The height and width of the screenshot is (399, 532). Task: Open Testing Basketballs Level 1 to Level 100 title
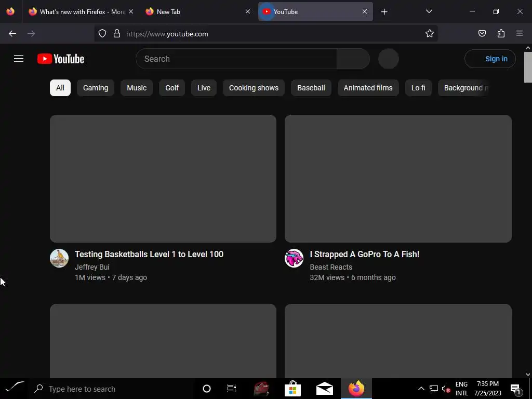(149, 255)
